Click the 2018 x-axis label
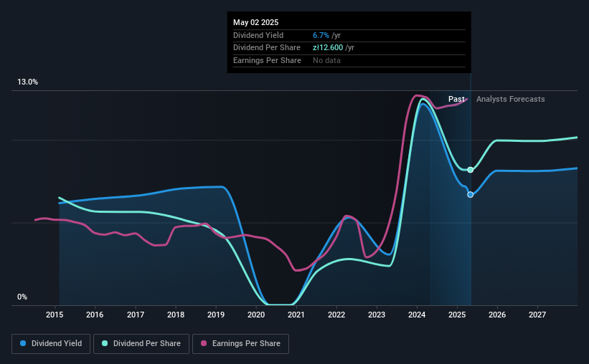 point(176,315)
